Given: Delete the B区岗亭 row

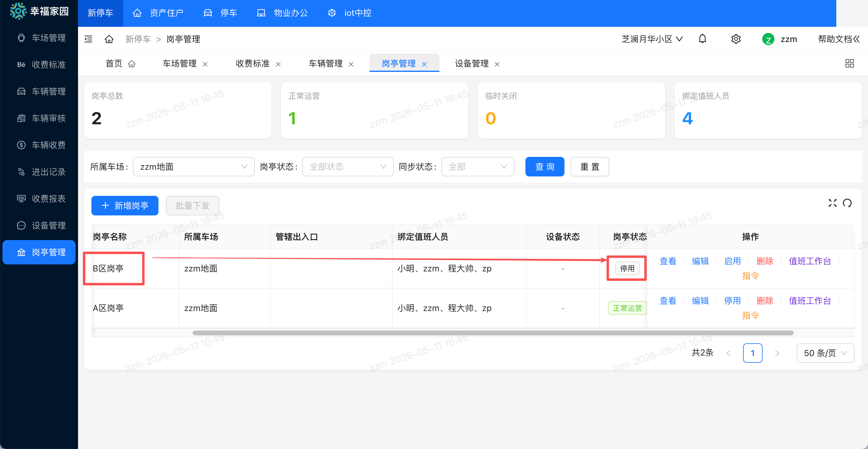Looking at the screenshot, I should point(765,261).
